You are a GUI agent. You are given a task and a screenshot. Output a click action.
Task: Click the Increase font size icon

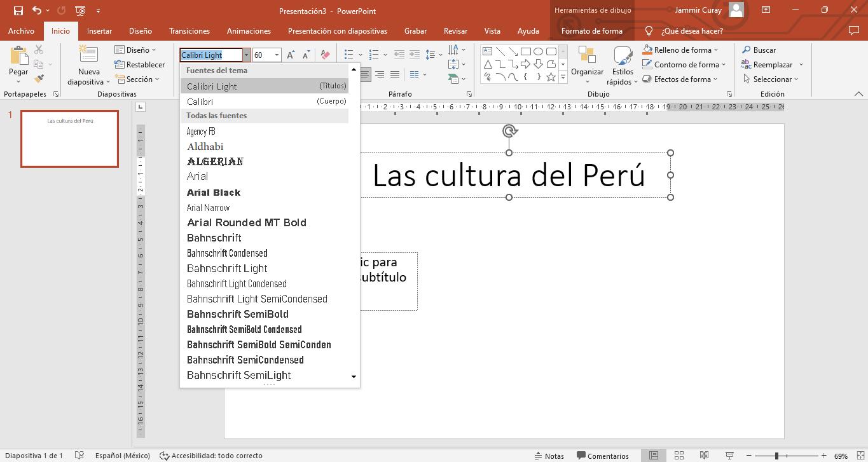click(291, 55)
